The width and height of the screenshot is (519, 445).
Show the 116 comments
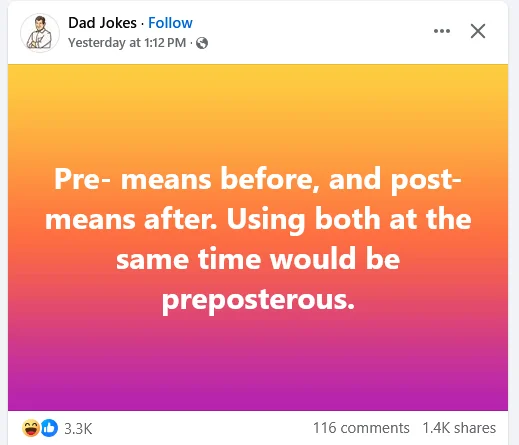click(x=361, y=428)
